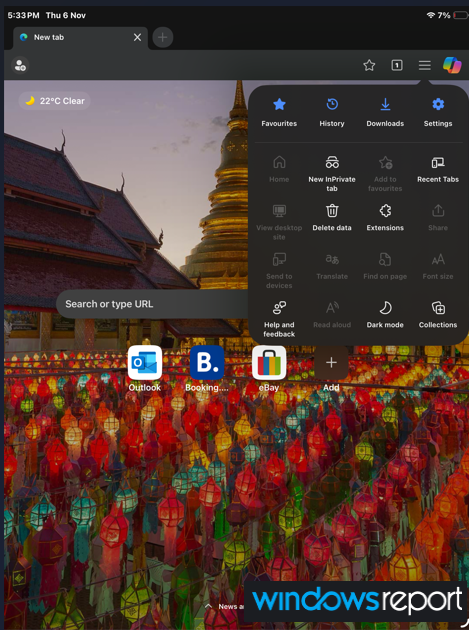Open the Outlook shortcut
The height and width of the screenshot is (630, 469).
(145, 368)
